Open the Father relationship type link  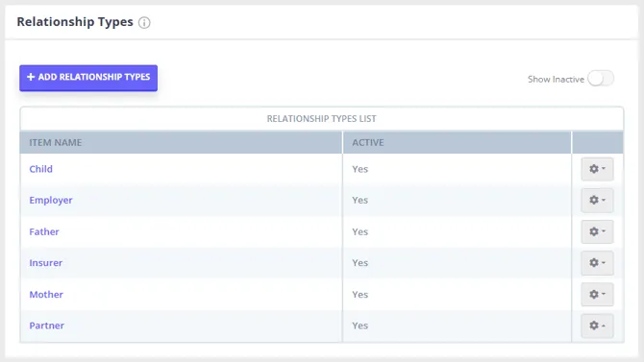click(x=44, y=231)
